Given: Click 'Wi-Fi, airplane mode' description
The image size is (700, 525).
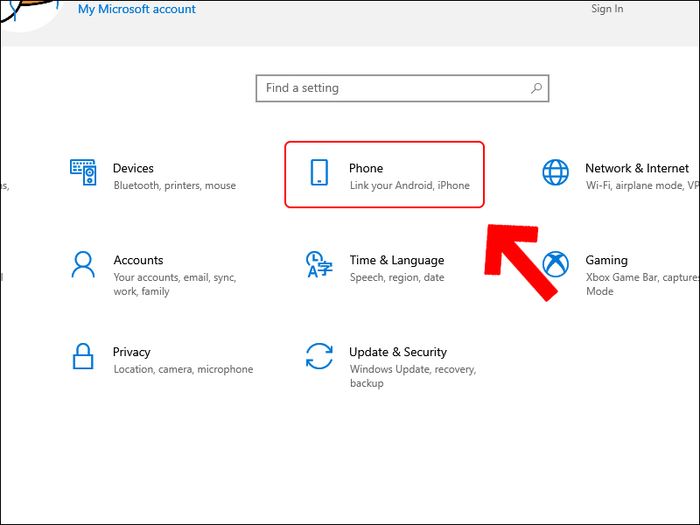Looking at the screenshot, I should tap(642, 186).
